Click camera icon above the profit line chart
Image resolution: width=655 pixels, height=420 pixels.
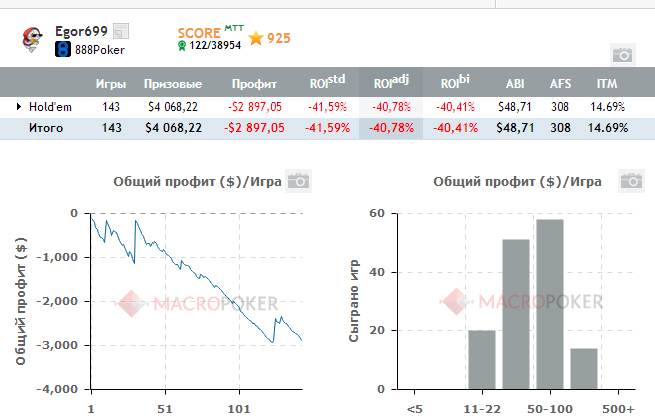298,180
